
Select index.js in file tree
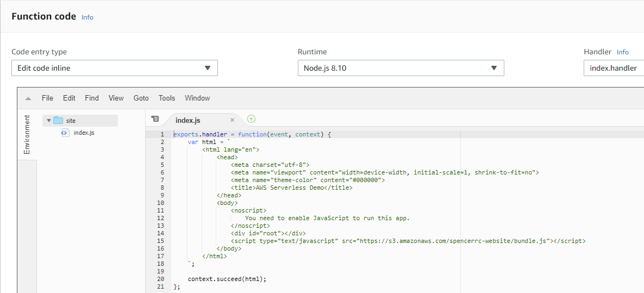coord(84,133)
